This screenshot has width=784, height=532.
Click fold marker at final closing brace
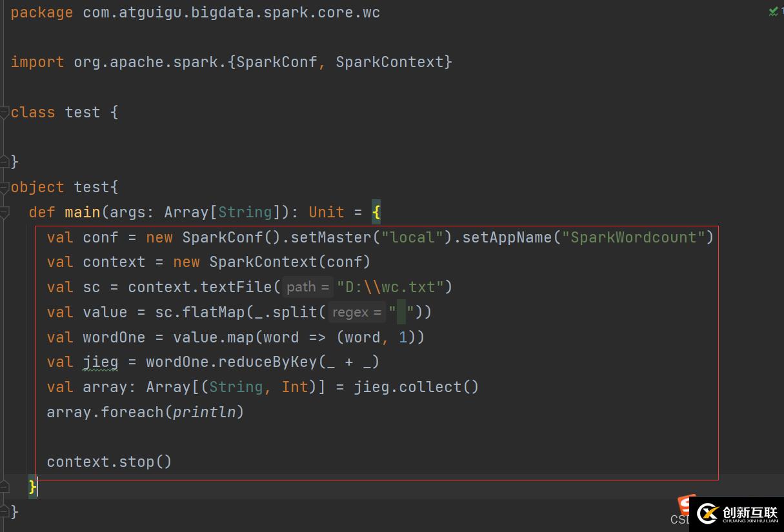pos(5,511)
